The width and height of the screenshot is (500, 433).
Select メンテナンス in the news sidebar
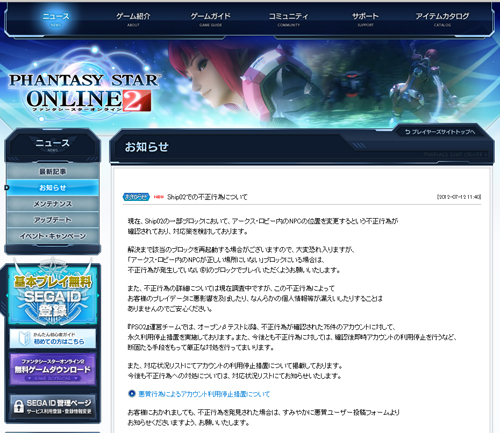pos(53,204)
